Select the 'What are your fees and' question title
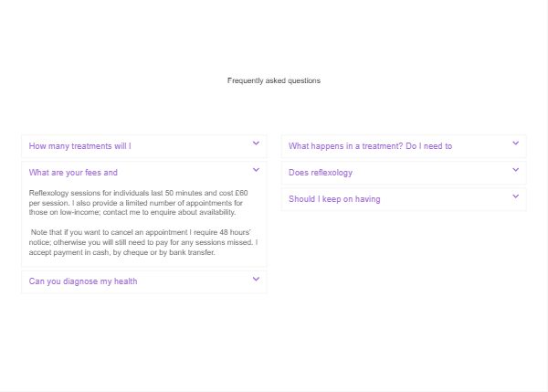The width and height of the screenshot is (548, 392). (73, 173)
